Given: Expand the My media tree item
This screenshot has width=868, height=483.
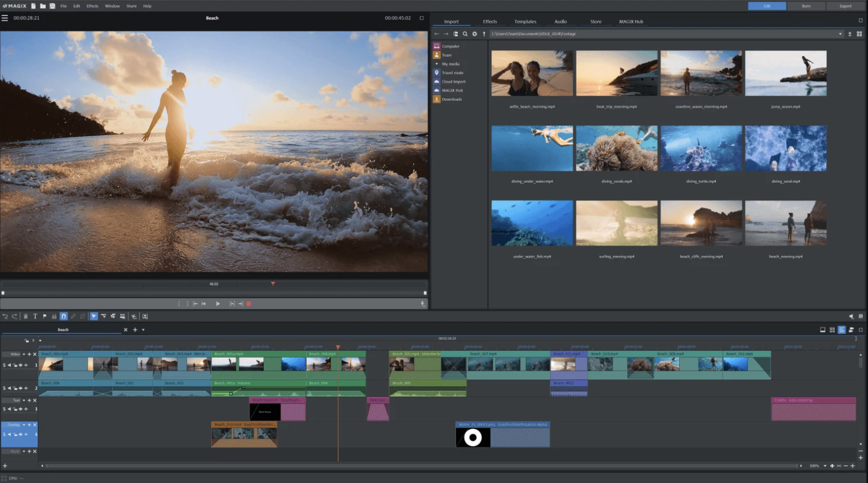Looking at the screenshot, I should (x=437, y=64).
